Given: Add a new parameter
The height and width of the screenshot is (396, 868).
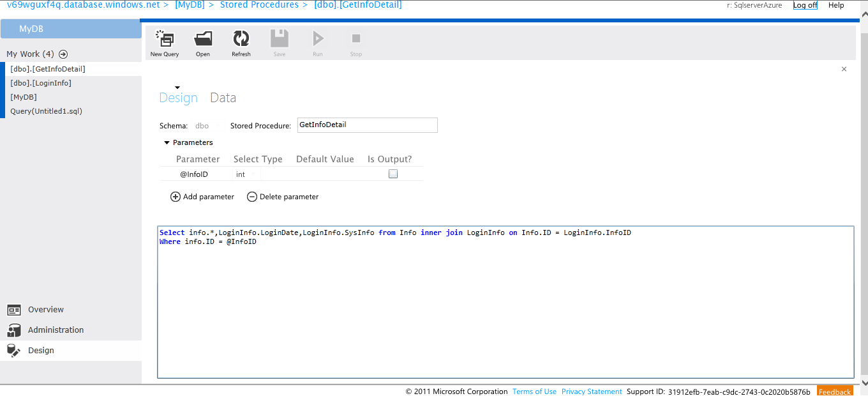Looking at the screenshot, I should click(x=202, y=197).
